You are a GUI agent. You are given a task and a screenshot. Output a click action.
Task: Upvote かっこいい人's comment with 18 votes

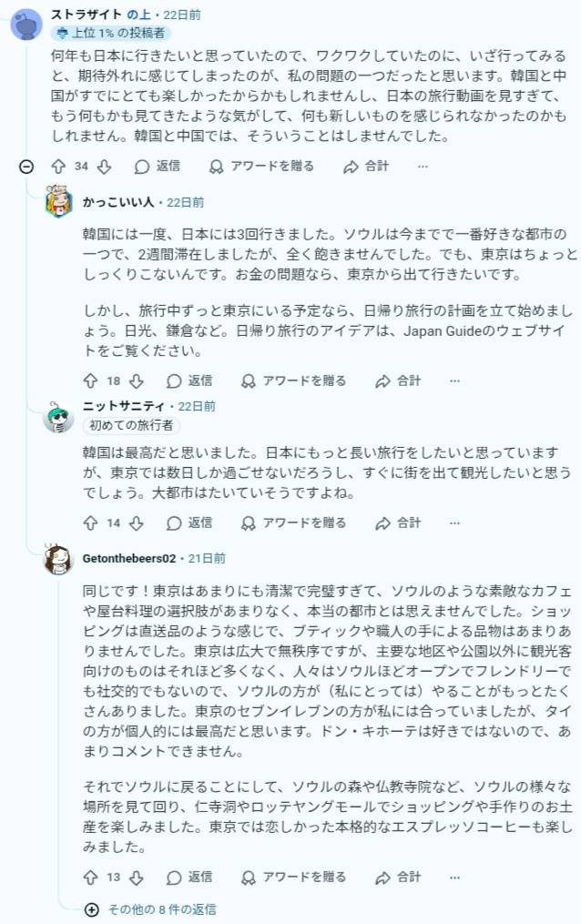coord(90,381)
